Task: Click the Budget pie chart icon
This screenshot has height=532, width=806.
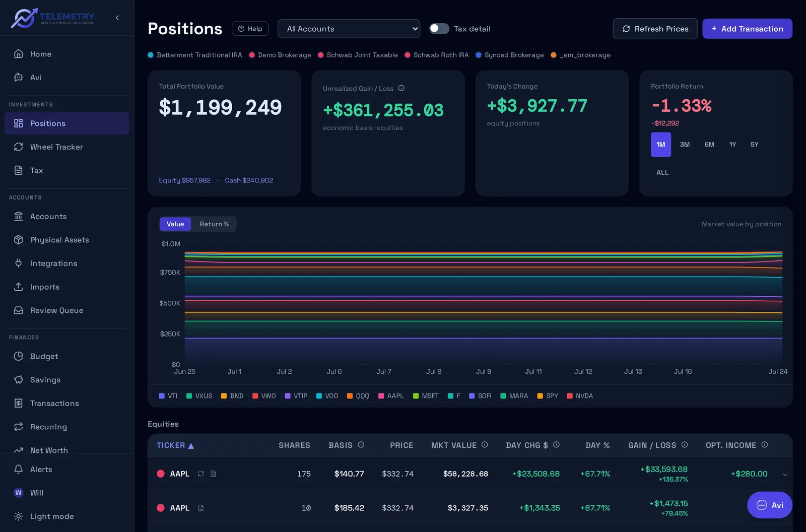Action: 19,356
